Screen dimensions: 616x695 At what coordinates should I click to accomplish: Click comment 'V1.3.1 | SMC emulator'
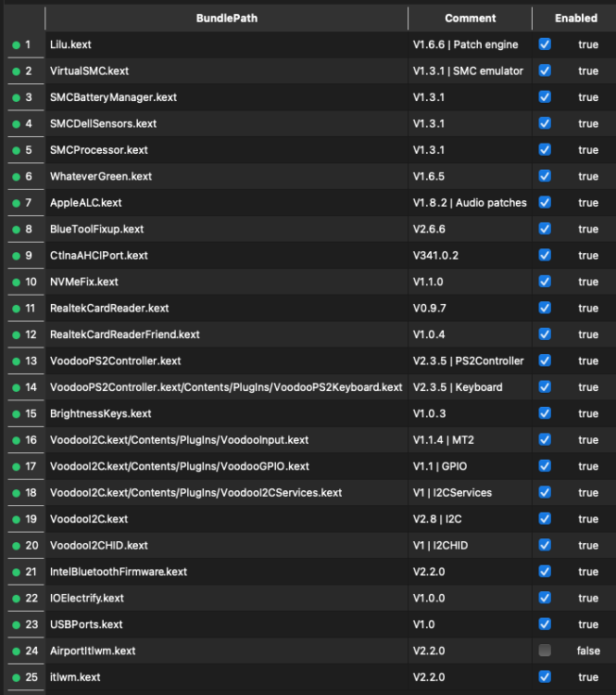(468, 71)
